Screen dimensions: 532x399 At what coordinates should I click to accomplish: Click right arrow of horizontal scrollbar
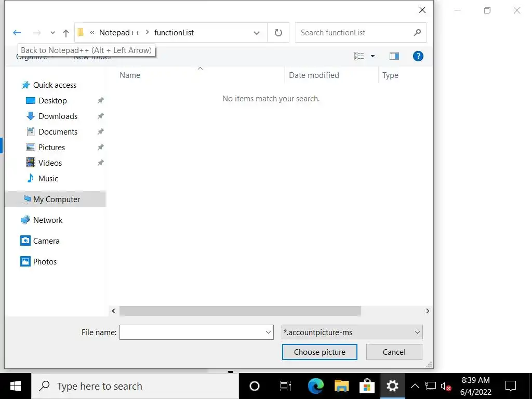[428, 311]
